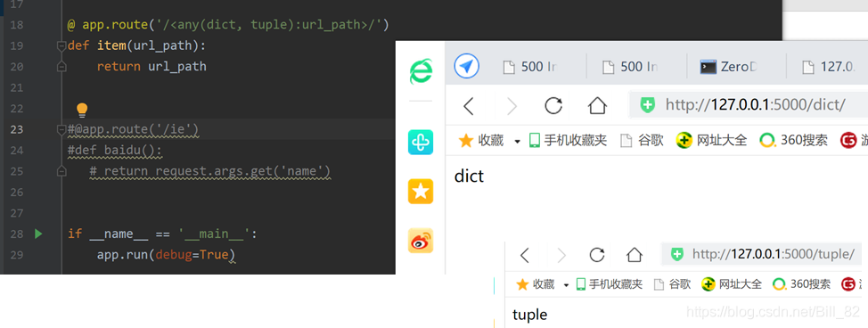
Task: Click the home icon in the /dict/ window
Action: tap(597, 106)
